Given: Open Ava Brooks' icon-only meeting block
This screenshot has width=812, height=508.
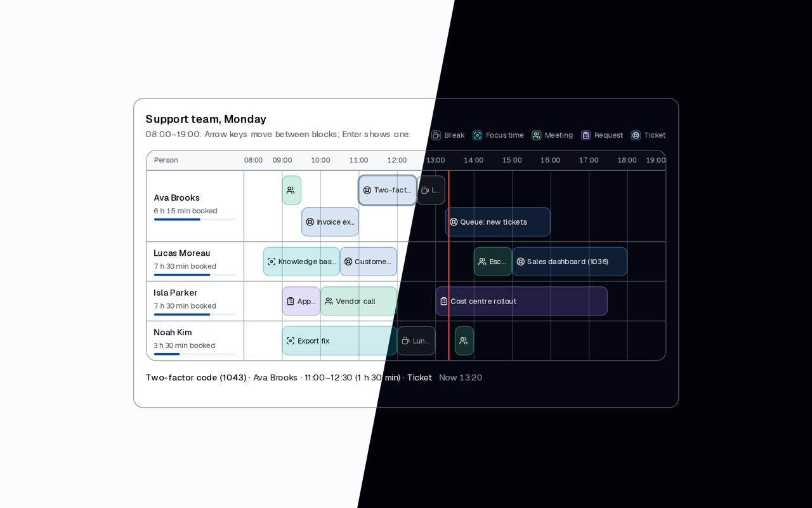Looking at the screenshot, I should [292, 190].
